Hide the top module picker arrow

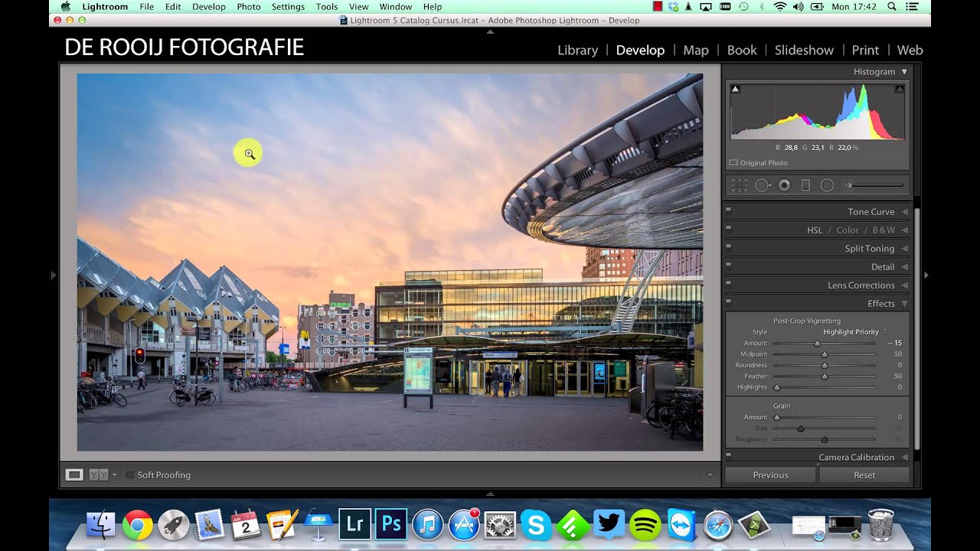pyautogui.click(x=490, y=32)
